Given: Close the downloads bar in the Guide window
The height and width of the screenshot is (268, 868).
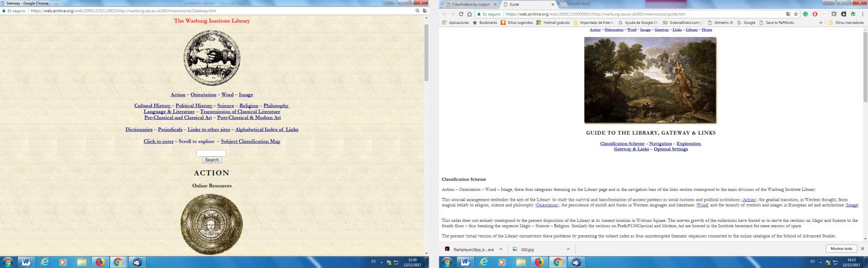Looking at the screenshot, I should 863,248.
